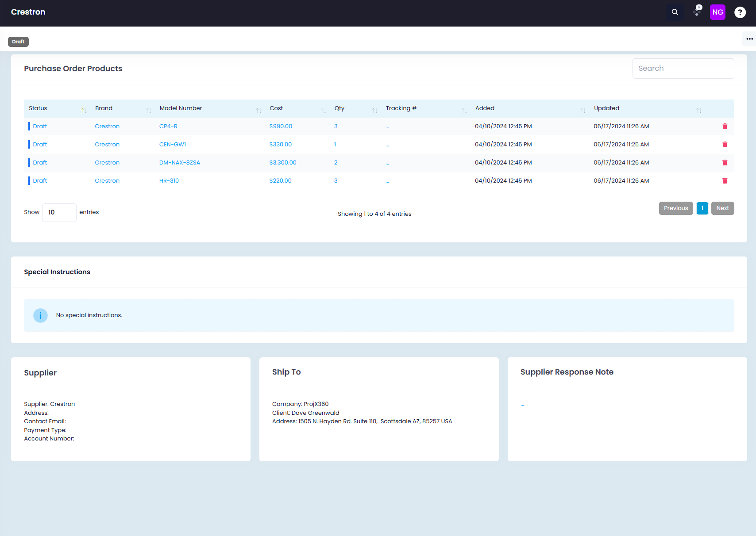Image resolution: width=756 pixels, height=536 pixels.
Task: Change the show entries count field
Action: pyautogui.click(x=59, y=213)
